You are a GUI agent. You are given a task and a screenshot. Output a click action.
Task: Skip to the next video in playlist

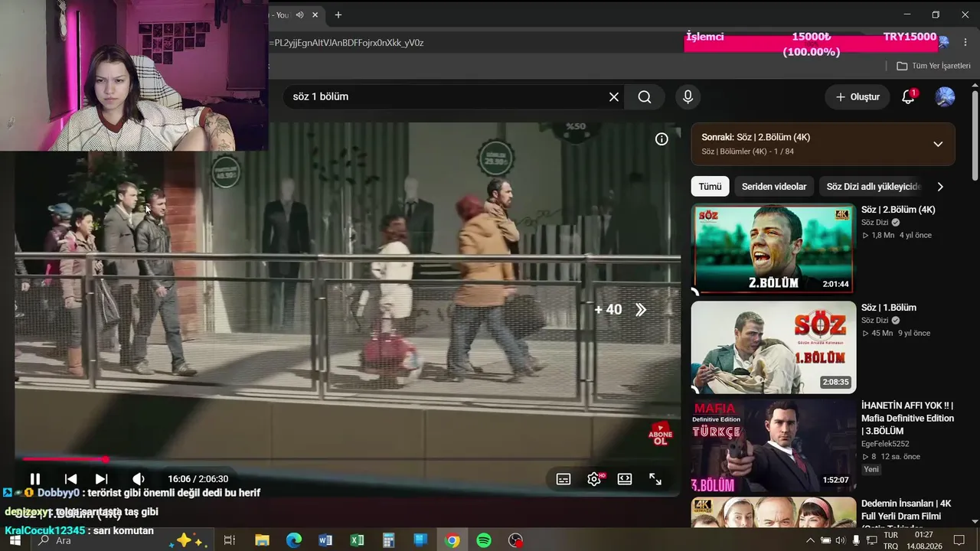pos(101,479)
